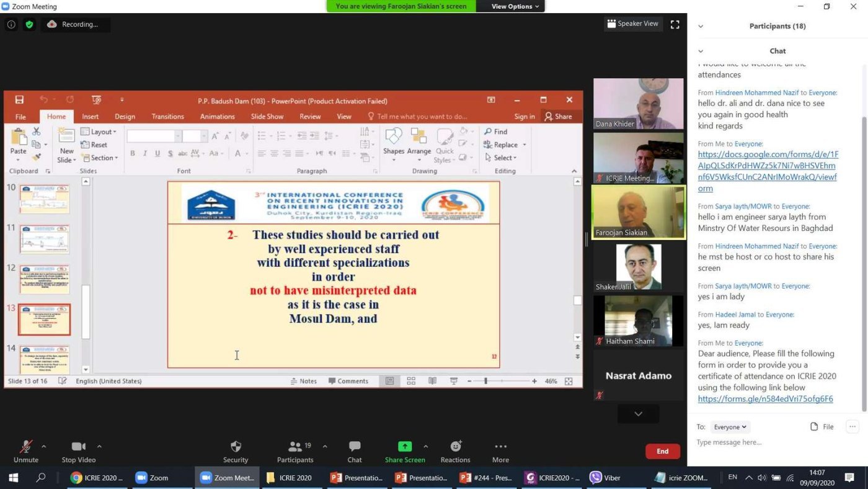
Task: Switch to Slide Sorter view
Action: tap(411, 381)
